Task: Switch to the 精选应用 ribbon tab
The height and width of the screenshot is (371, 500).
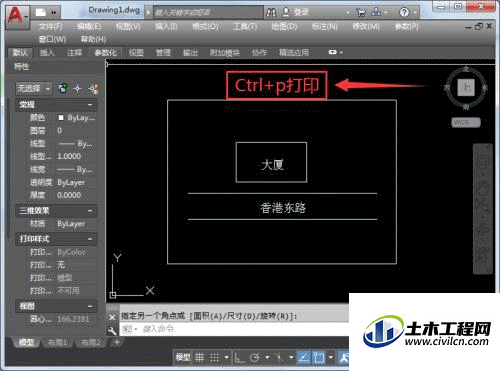Action: click(x=294, y=52)
